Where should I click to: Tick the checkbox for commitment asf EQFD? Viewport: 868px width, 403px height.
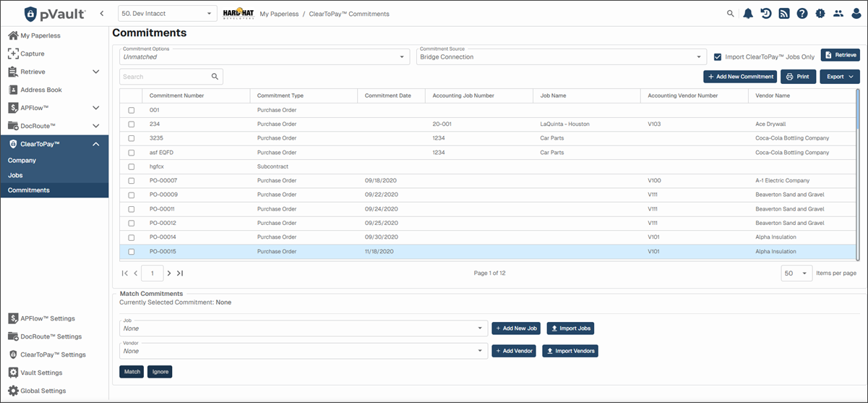pos(131,153)
